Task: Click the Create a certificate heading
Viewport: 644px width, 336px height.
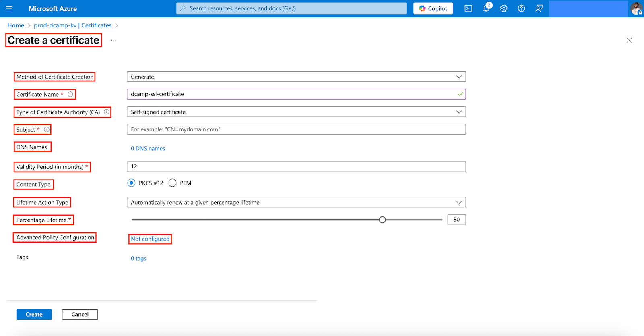Action: (x=54, y=40)
